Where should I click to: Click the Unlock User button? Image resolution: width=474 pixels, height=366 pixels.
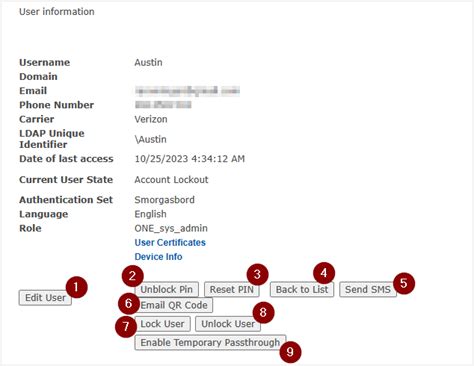pyautogui.click(x=228, y=324)
